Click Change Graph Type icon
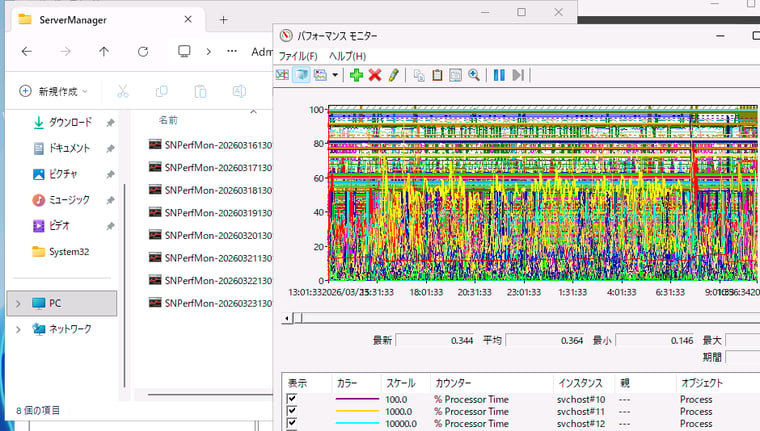 click(320, 75)
